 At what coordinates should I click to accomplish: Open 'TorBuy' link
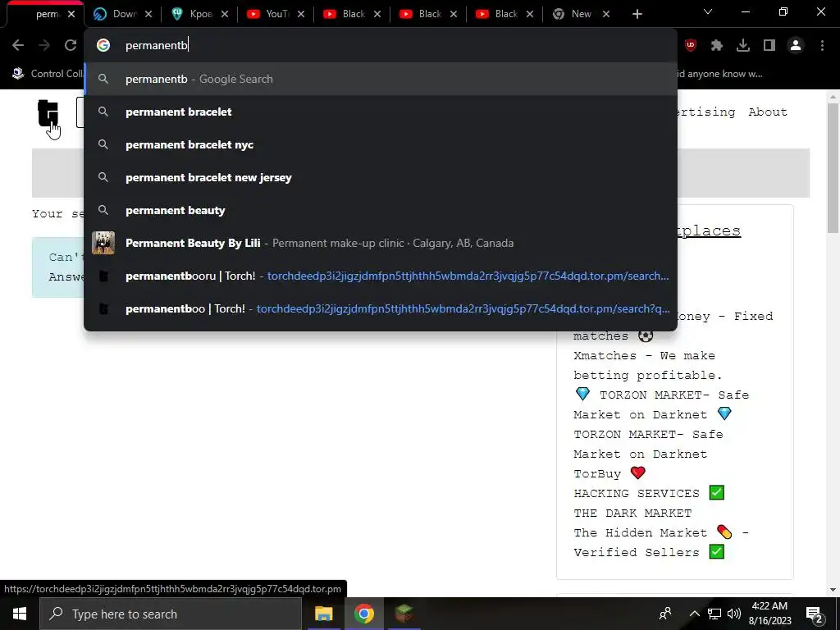609,473
